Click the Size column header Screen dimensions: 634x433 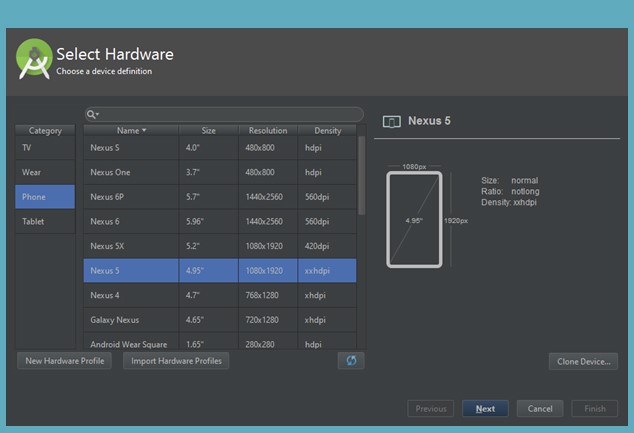(209, 130)
